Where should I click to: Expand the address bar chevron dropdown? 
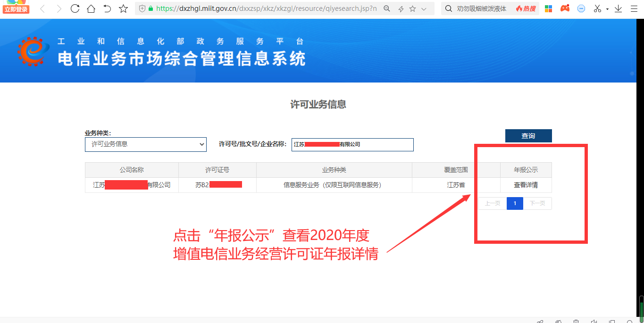click(424, 8)
